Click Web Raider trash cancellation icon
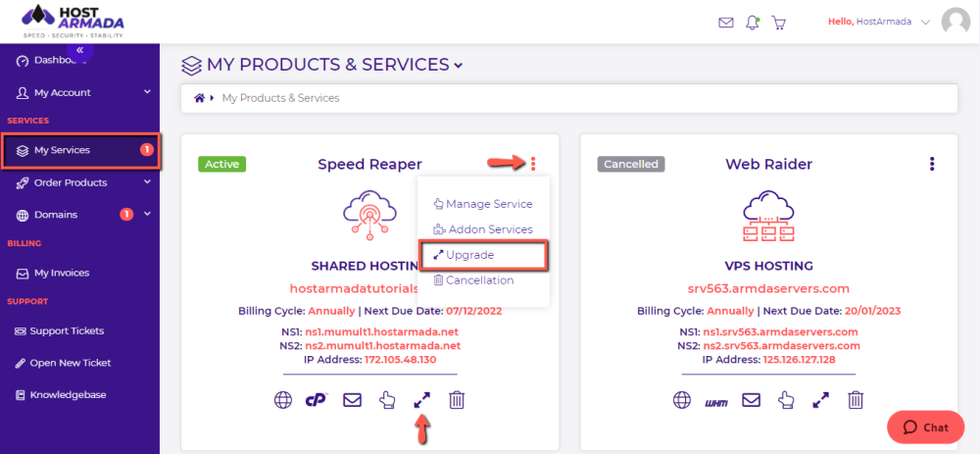Screen dimensions: 980x454 856,400
